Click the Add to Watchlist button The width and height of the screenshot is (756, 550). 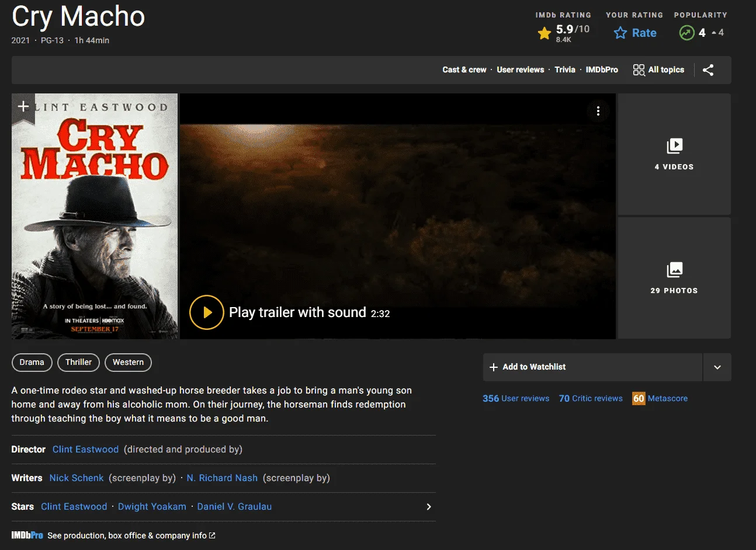592,367
